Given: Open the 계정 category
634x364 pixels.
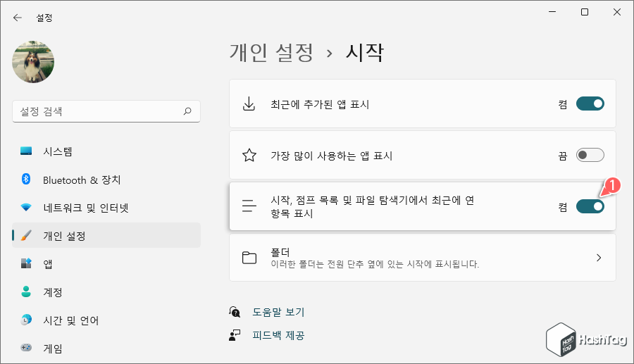Looking at the screenshot, I should 106,291.
